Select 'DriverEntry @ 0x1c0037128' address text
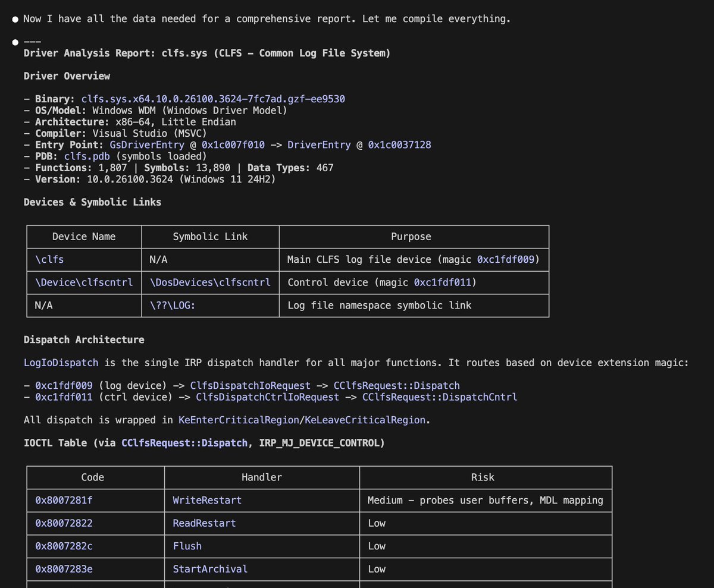The image size is (714, 588). 359,145
